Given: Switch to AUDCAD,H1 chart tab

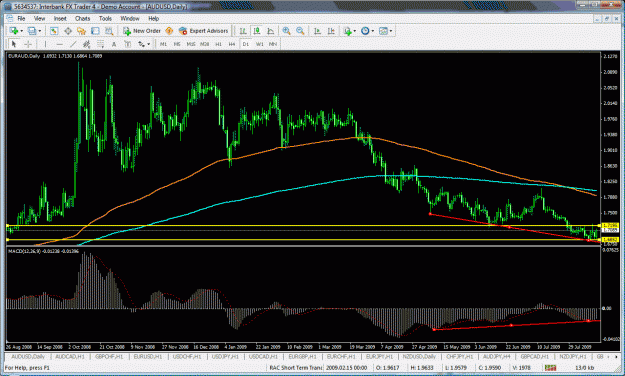Looking at the screenshot, I should (x=70, y=356).
